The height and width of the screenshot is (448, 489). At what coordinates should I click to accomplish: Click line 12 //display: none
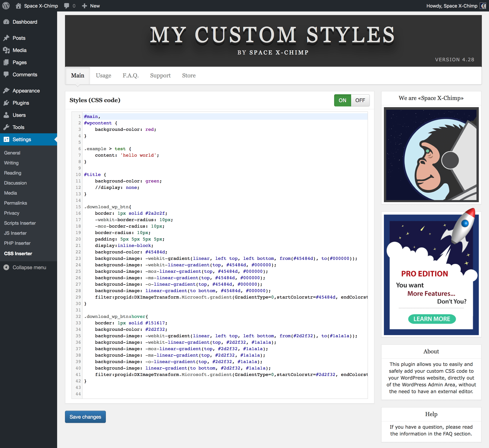(x=117, y=187)
